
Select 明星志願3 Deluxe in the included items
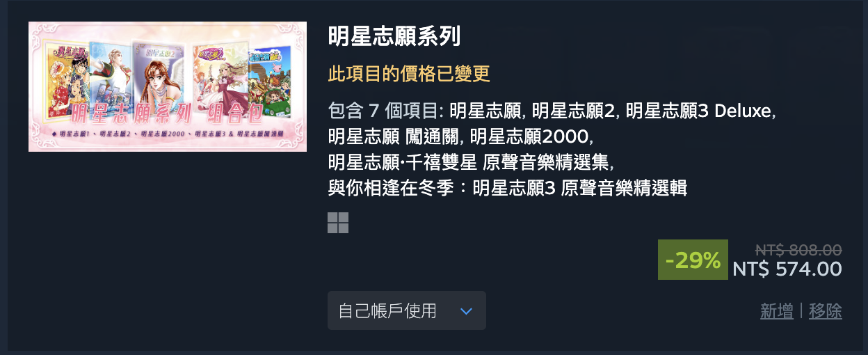click(699, 111)
